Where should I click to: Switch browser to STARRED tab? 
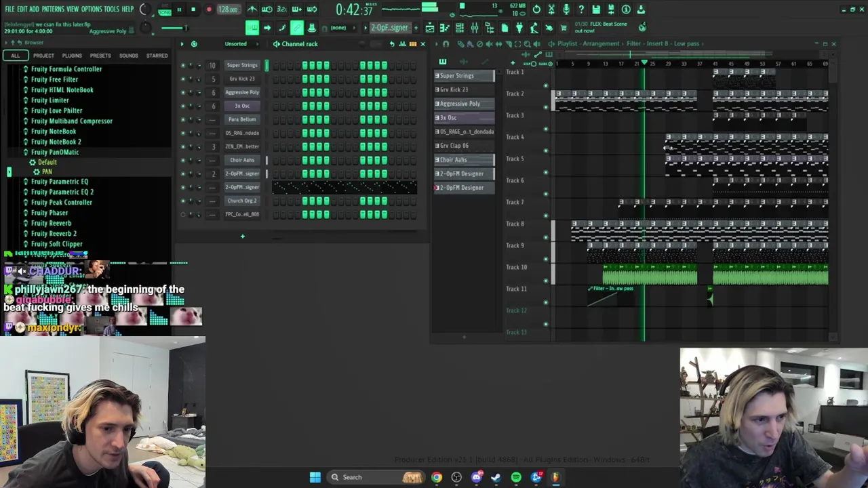(157, 56)
